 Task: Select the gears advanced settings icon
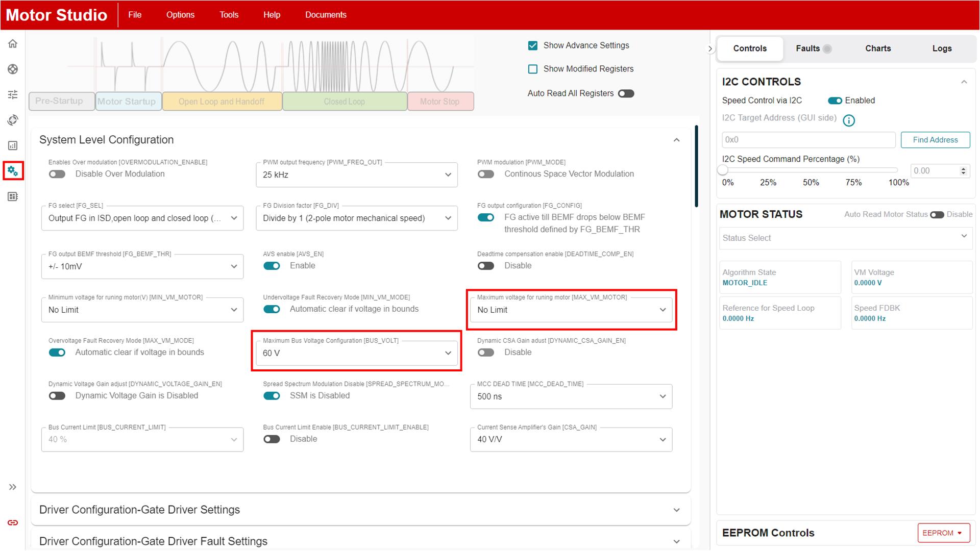13,171
